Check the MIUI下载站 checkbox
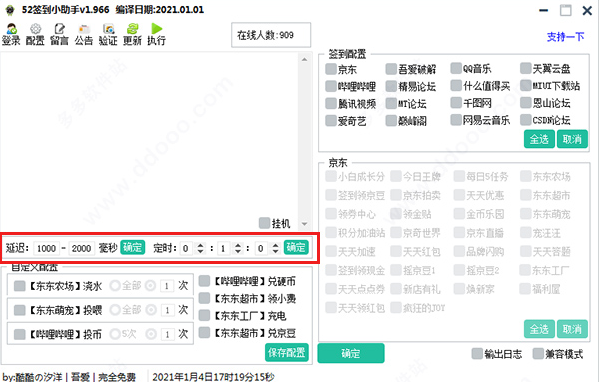Image resolution: width=599 pixels, height=382 pixels. click(526, 85)
